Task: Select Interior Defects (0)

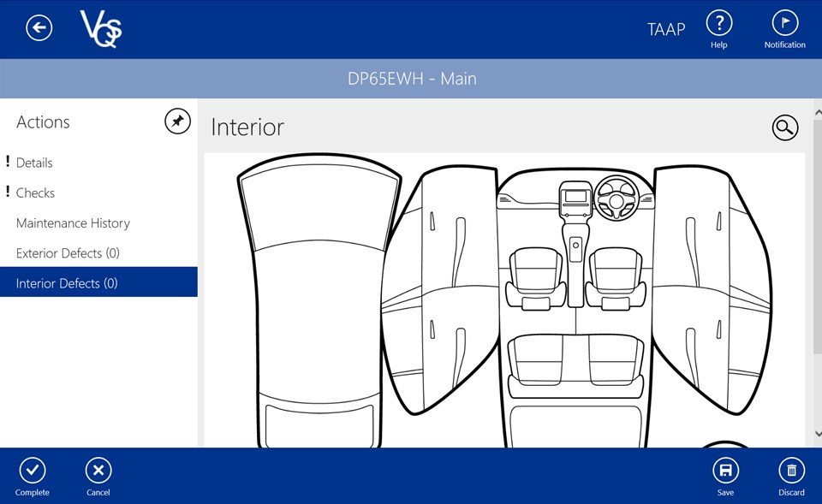Action: click(98, 282)
